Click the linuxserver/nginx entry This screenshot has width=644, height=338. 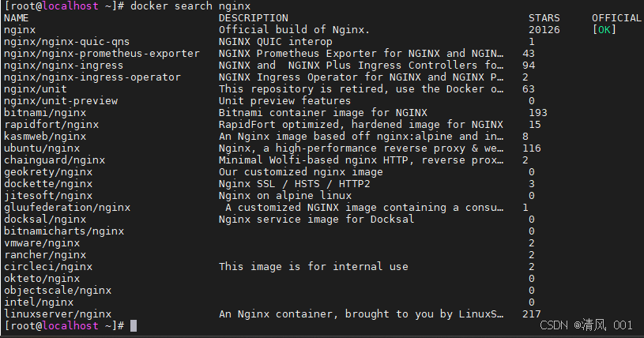pyautogui.click(x=58, y=314)
